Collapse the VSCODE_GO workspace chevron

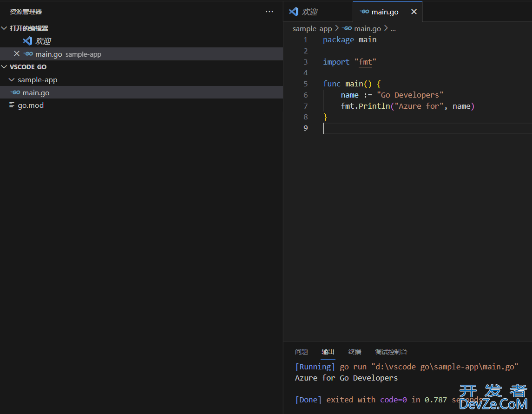pyautogui.click(x=4, y=67)
